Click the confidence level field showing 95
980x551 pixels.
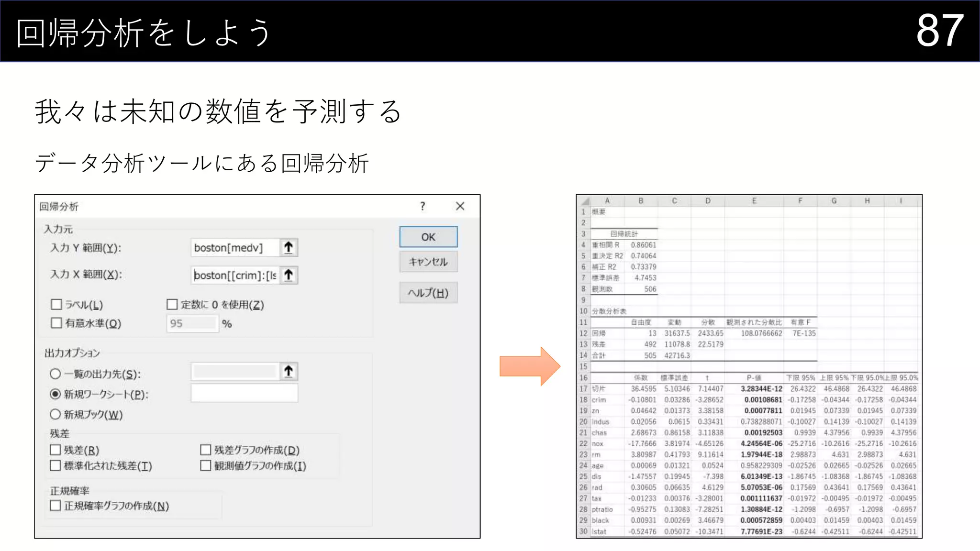click(192, 323)
